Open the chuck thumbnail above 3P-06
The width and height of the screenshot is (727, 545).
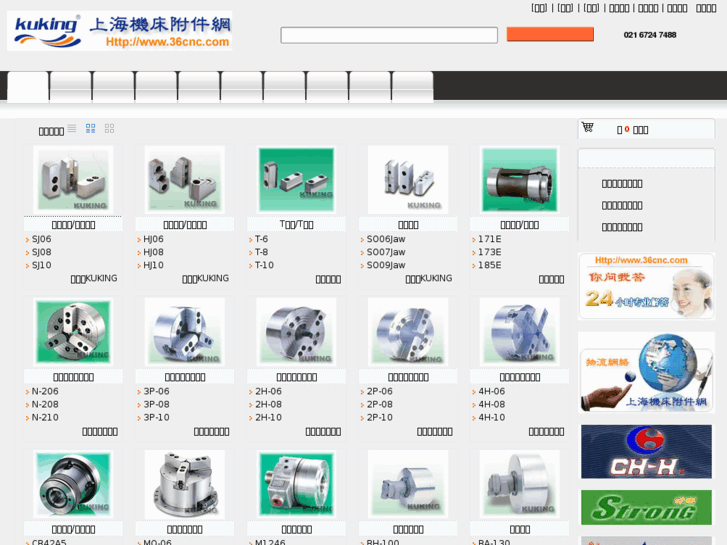pyautogui.click(x=185, y=332)
